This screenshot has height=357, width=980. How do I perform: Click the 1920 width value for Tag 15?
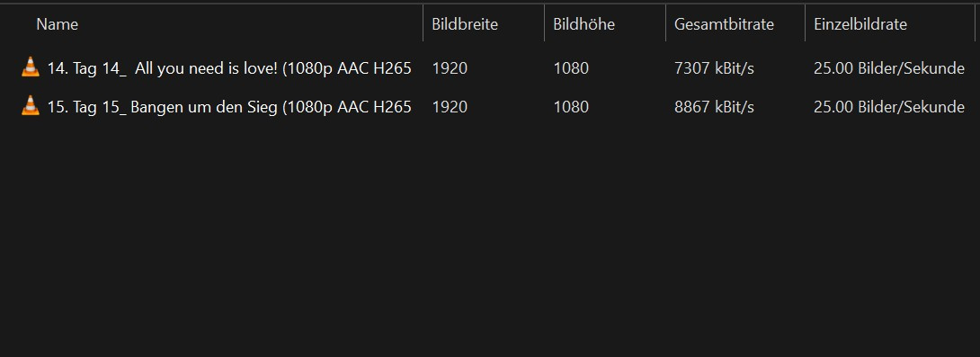(450, 107)
